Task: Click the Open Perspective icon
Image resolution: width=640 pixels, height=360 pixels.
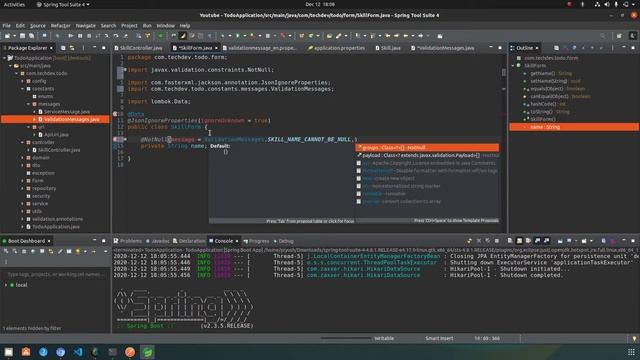Action: point(619,36)
